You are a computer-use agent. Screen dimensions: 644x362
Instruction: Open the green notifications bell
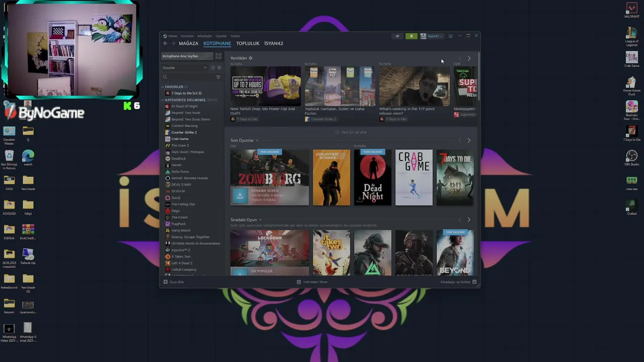[412, 36]
